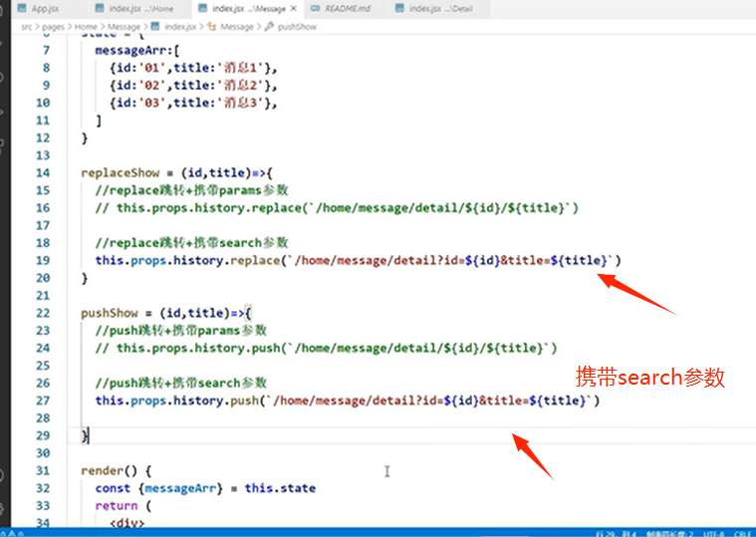Click line number 31 in gutter
Screen dimensions: 756x537
click(x=43, y=470)
